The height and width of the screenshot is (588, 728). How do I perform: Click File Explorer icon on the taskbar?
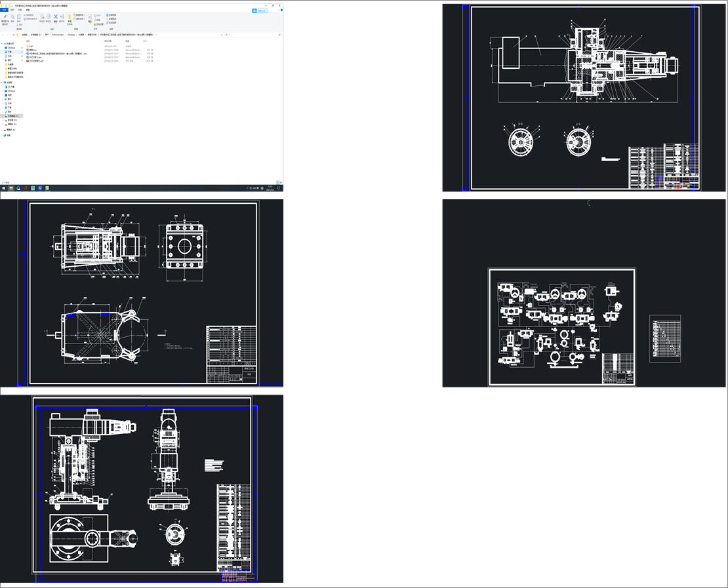pos(11,188)
